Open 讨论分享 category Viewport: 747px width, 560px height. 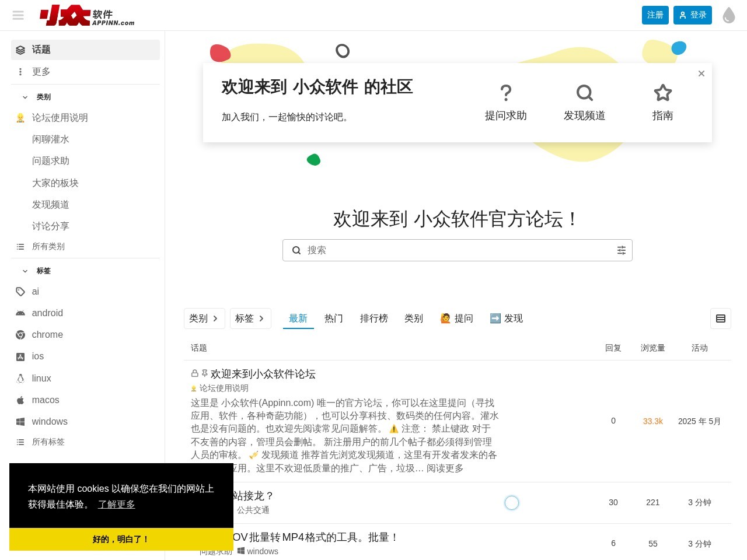(x=85, y=226)
